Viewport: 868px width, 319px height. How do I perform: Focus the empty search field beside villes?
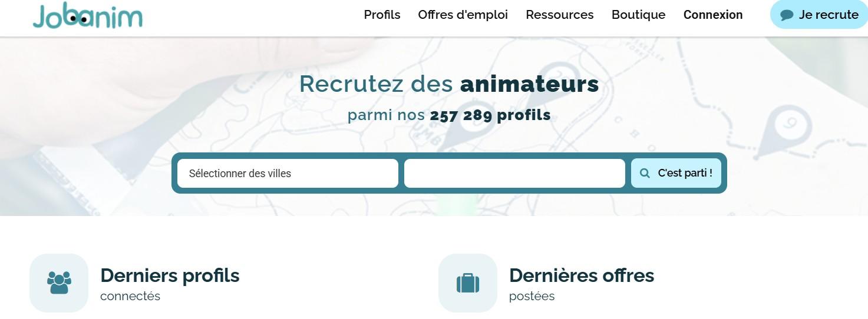514,173
